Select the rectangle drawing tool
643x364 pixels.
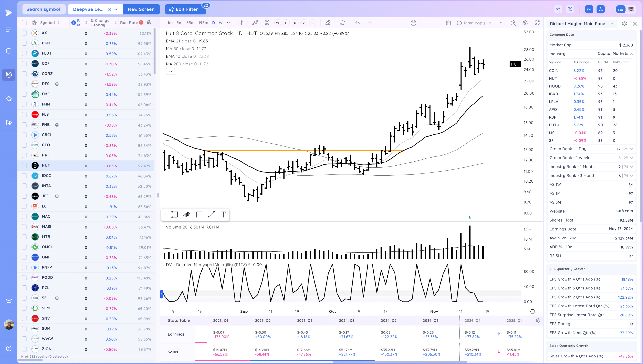point(175,214)
